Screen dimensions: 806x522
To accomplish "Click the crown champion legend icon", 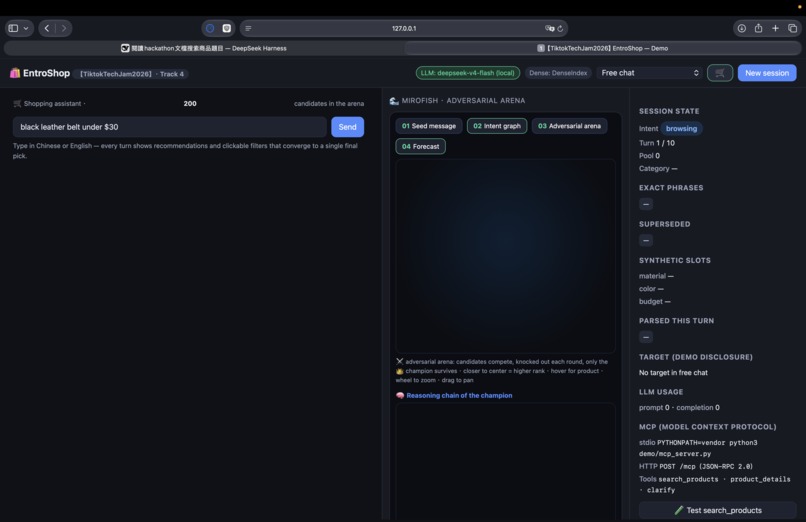I will click(400, 371).
